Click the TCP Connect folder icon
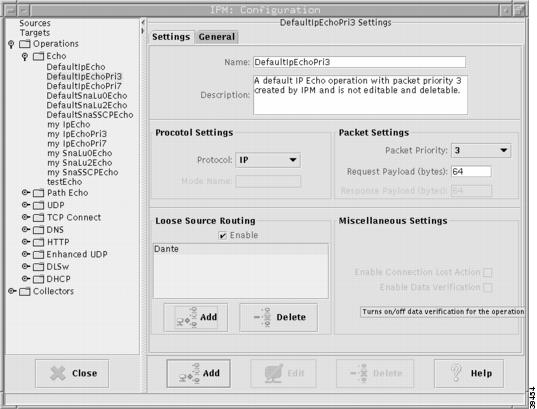The width and height of the screenshot is (537, 409). coord(38,218)
